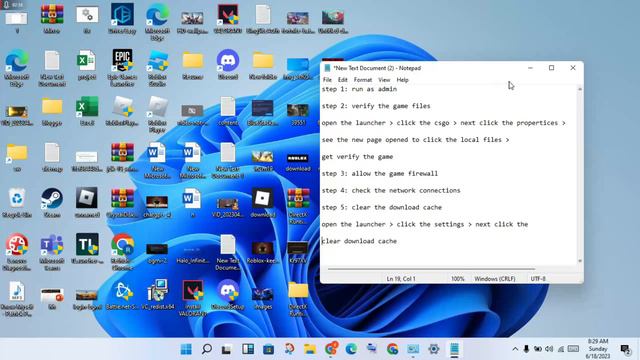This screenshot has width=640, height=360.
Task: Open the Microsoft Store from taskbar
Action: point(269,349)
